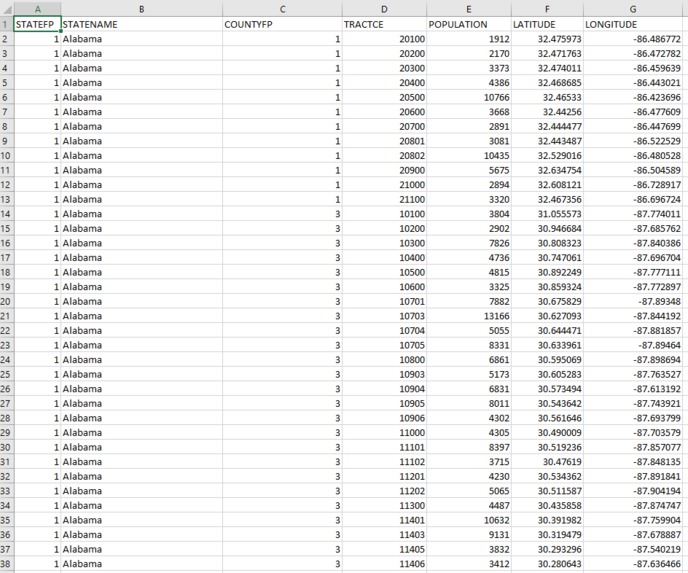
Task: Click the STATEFP header cell
Action: coord(37,24)
